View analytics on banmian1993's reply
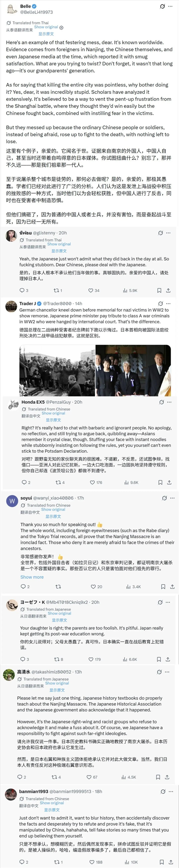This screenshot has height=868, width=179. tap(131, 862)
